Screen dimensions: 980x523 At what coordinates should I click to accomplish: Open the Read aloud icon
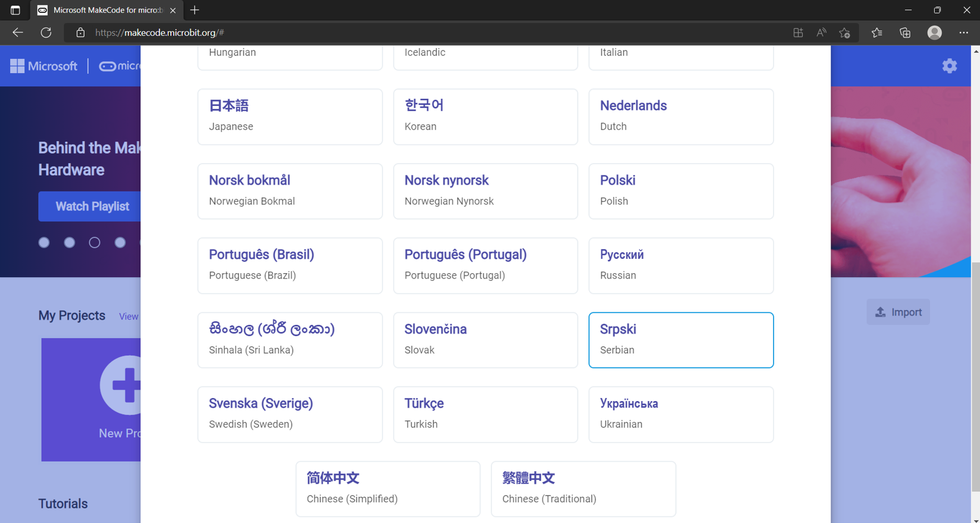coord(821,33)
